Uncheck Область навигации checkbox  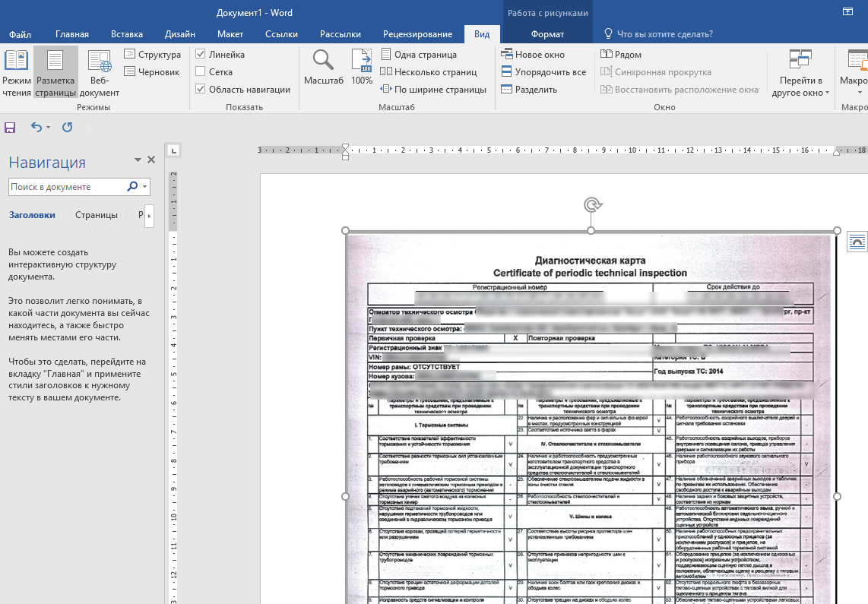coord(201,90)
